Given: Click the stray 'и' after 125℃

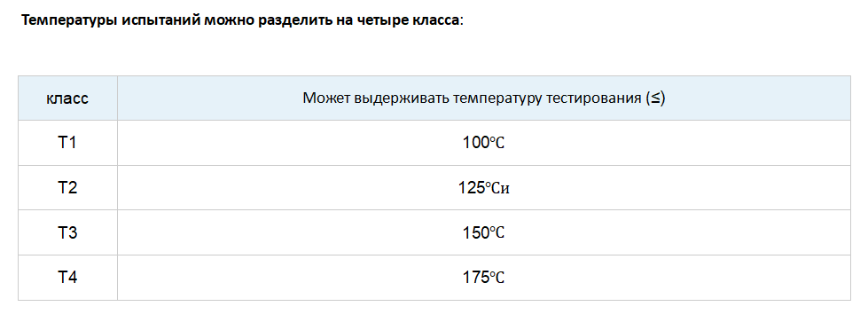Looking at the screenshot, I should coord(504,188).
